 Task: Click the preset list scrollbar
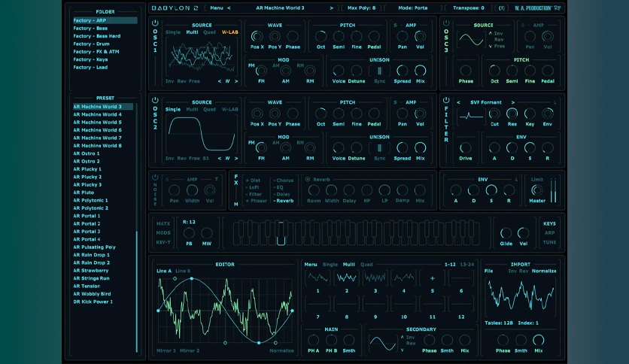pyautogui.click(x=137, y=292)
